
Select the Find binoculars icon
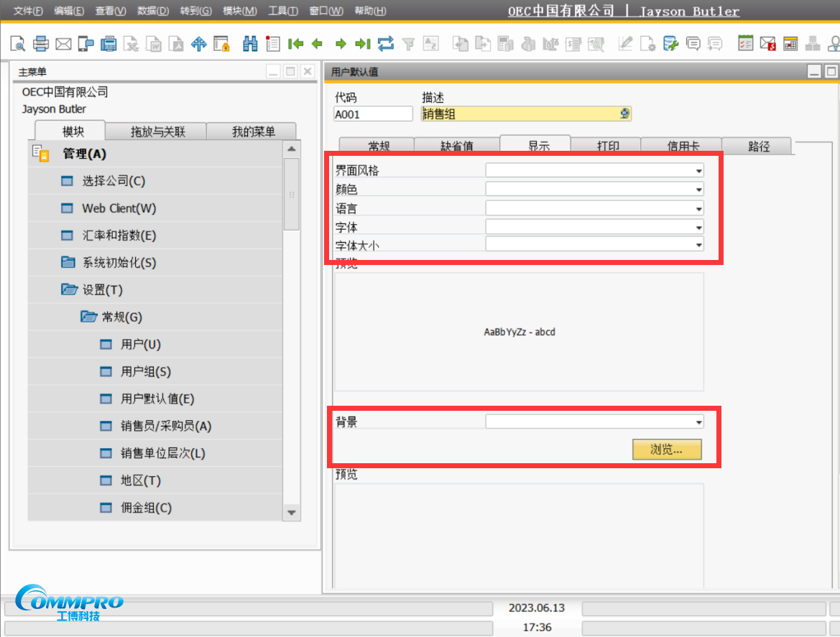(x=251, y=44)
